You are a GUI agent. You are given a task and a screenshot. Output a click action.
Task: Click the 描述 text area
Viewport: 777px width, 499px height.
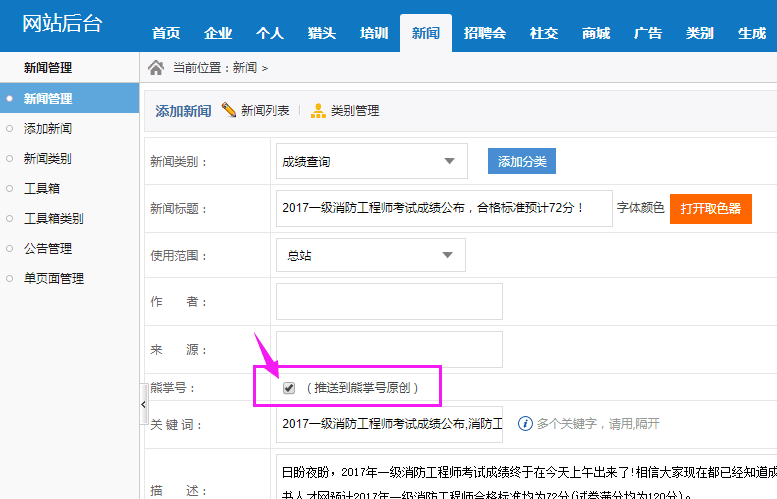(526, 477)
